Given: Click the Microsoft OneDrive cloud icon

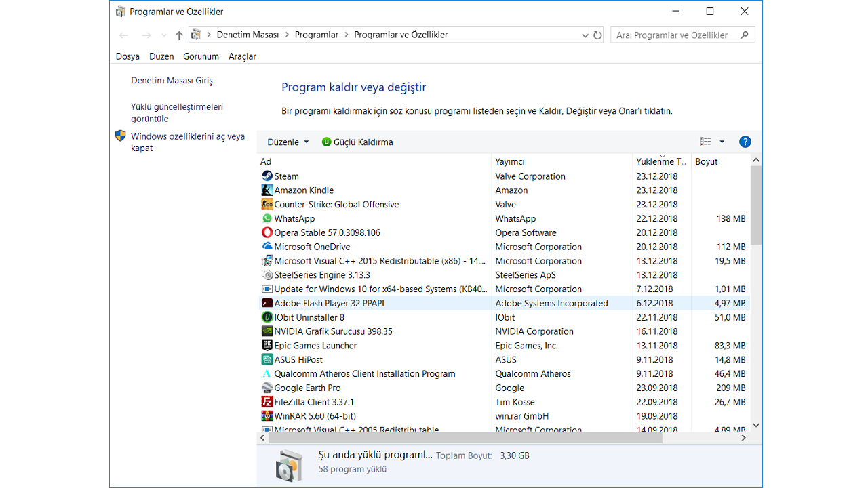Looking at the screenshot, I should click(x=267, y=247).
